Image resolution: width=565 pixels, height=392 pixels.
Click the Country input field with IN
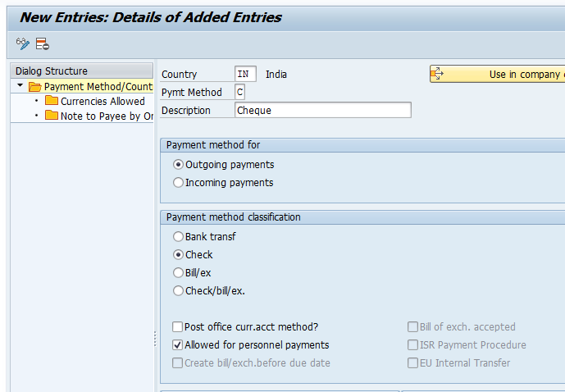[245, 74]
